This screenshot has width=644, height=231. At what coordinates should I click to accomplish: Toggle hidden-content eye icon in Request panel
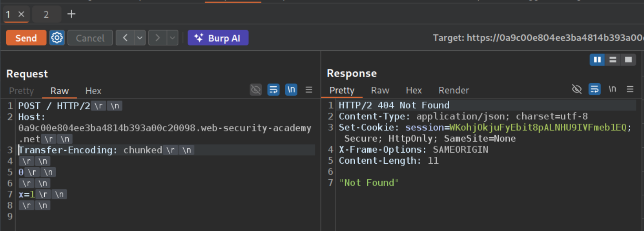click(256, 90)
